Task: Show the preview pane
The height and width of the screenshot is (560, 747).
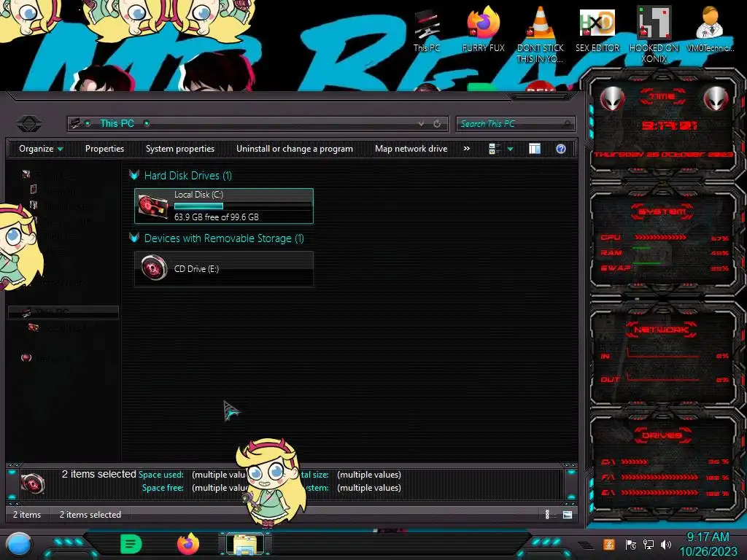Action: pos(535,149)
